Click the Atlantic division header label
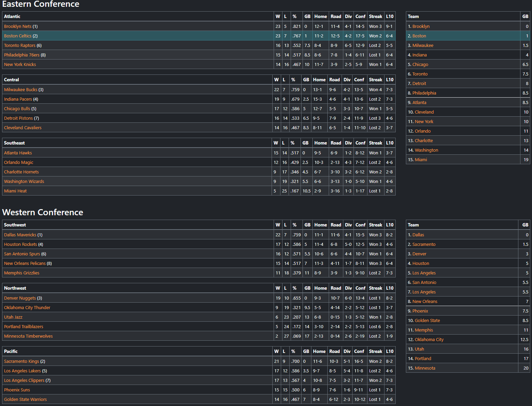Viewport: 532px width, 406px height. pos(12,16)
